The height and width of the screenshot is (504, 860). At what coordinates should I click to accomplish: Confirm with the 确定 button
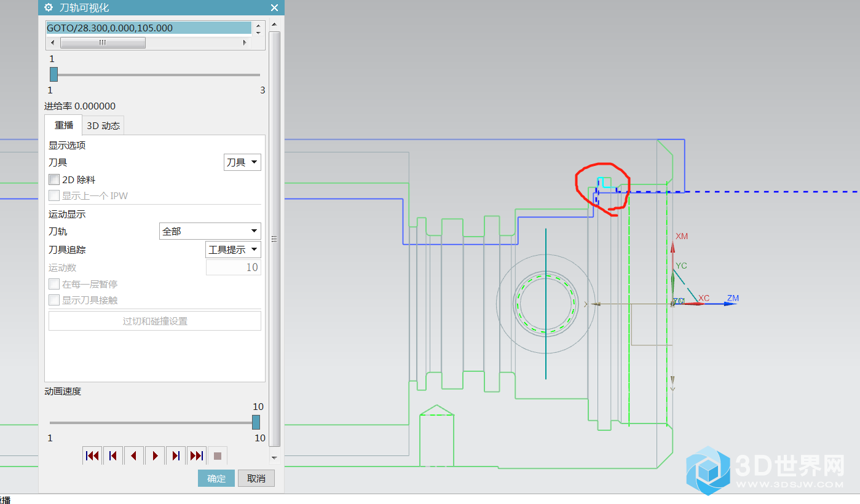click(216, 478)
